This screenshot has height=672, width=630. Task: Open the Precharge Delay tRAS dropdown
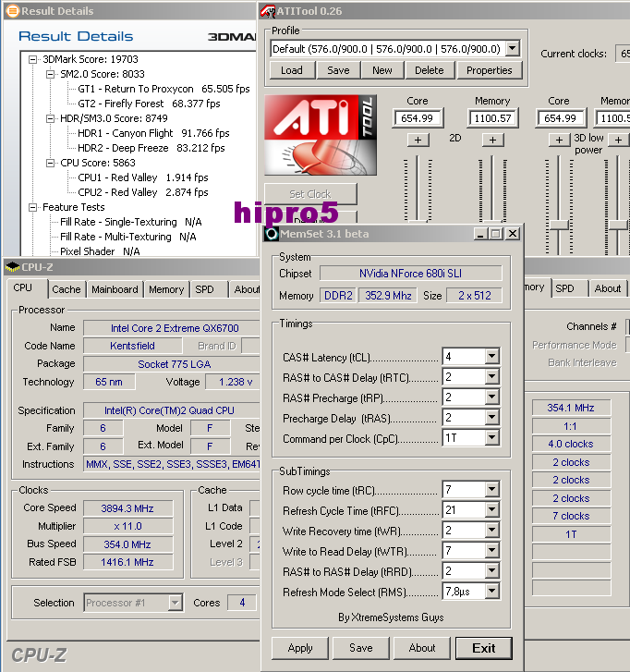click(491, 417)
